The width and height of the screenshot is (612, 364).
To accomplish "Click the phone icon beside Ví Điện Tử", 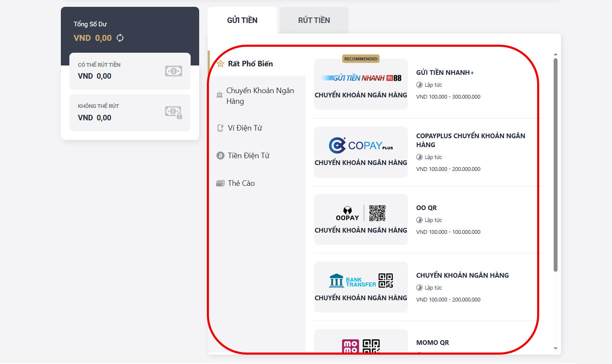I will (x=220, y=128).
